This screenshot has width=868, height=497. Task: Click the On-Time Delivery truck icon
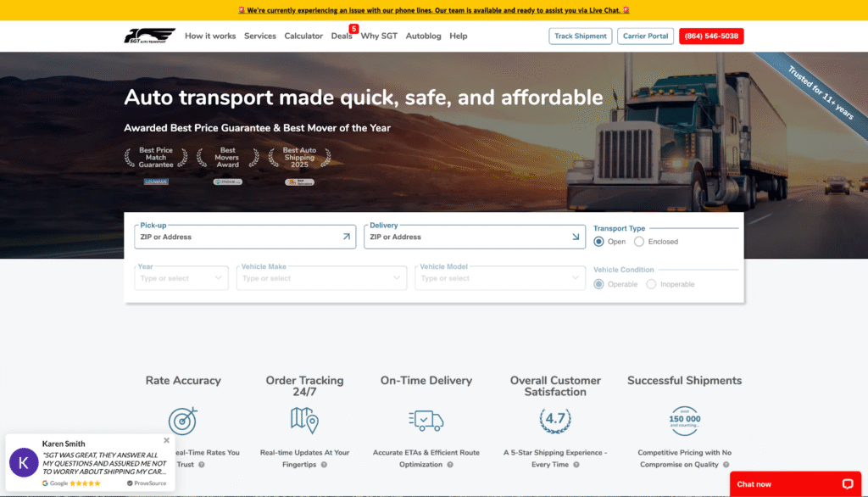click(x=426, y=420)
